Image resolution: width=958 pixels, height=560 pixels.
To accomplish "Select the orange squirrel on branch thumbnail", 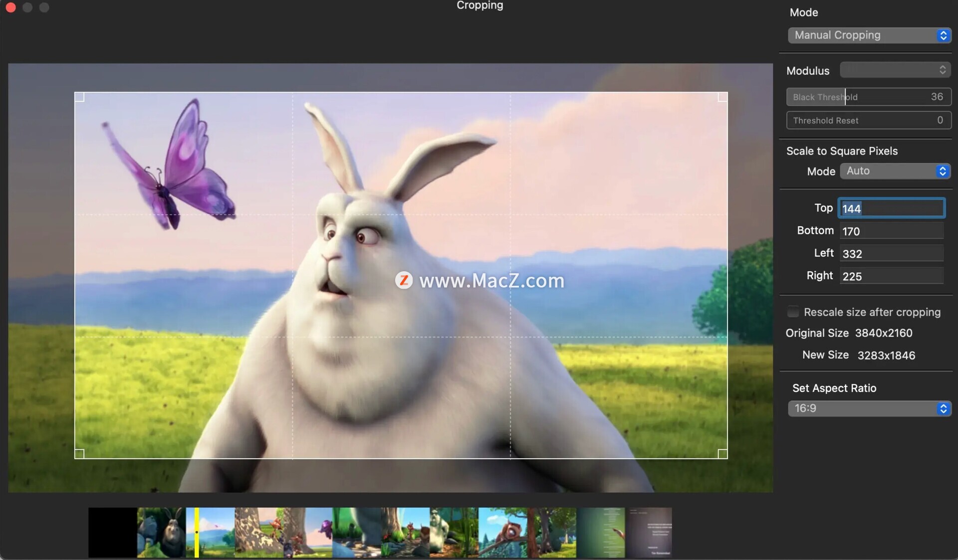I will tap(502, 533).
